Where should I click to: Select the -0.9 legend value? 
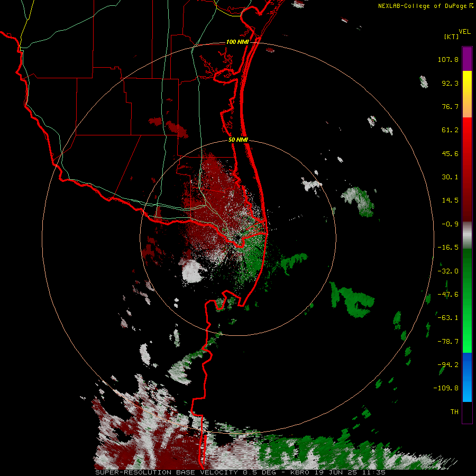(450, 224)
